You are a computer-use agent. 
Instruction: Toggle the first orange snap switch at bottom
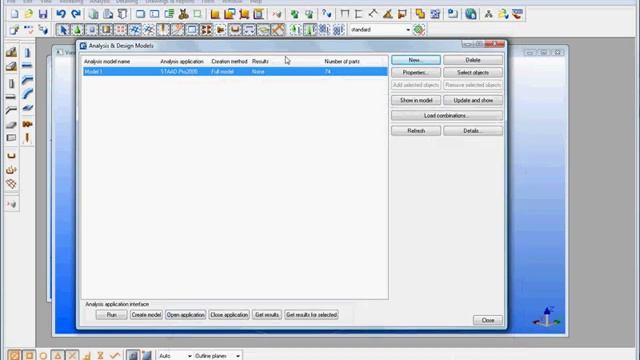pos(14,356)
